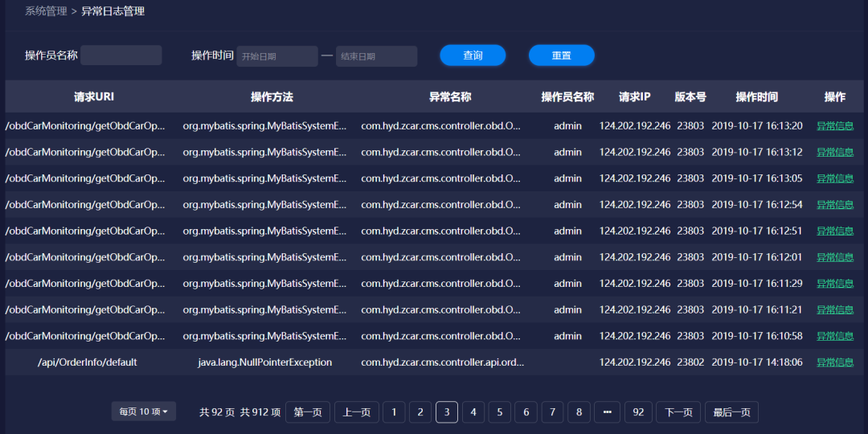Open 异常信息 for the 16:12:51 row
Viewport: 868px width, 434px height.
835,231
